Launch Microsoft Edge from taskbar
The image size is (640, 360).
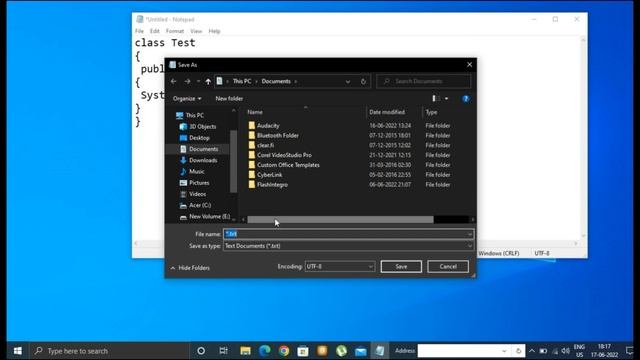pyautogui.click(x=264, y=351)
